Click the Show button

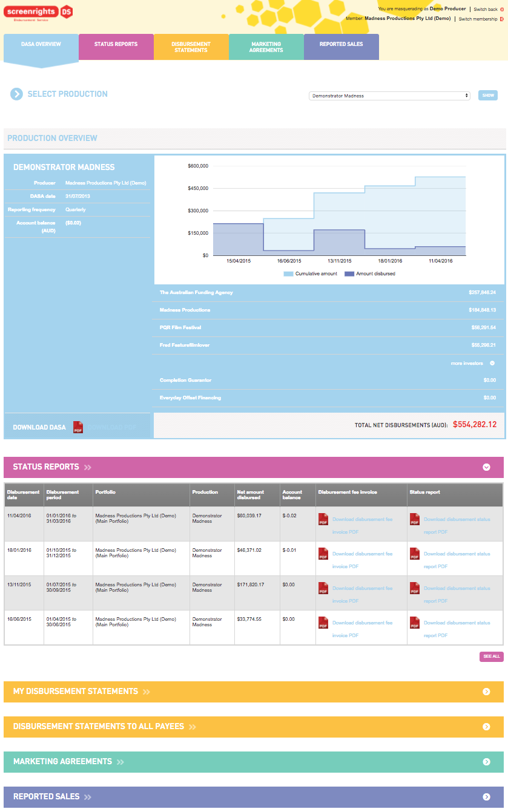[x=488, y=96]
